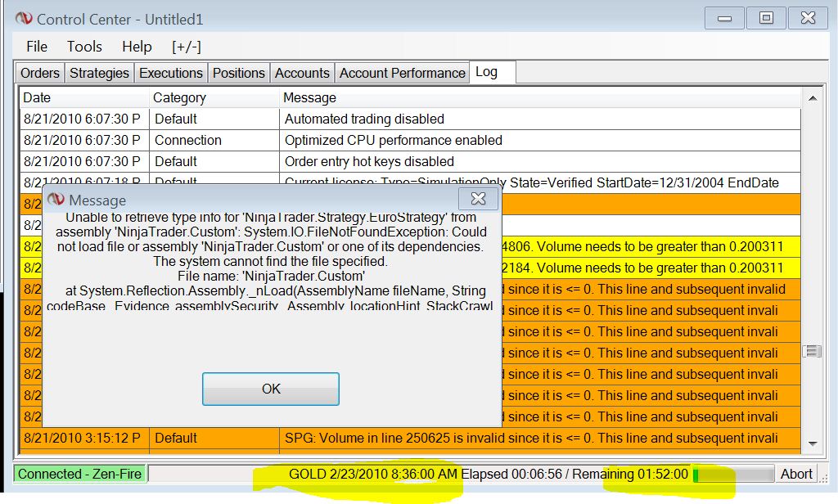
Task: Click the 8/21/2010 3:15:12 P date cell
Action: (84, 439)
